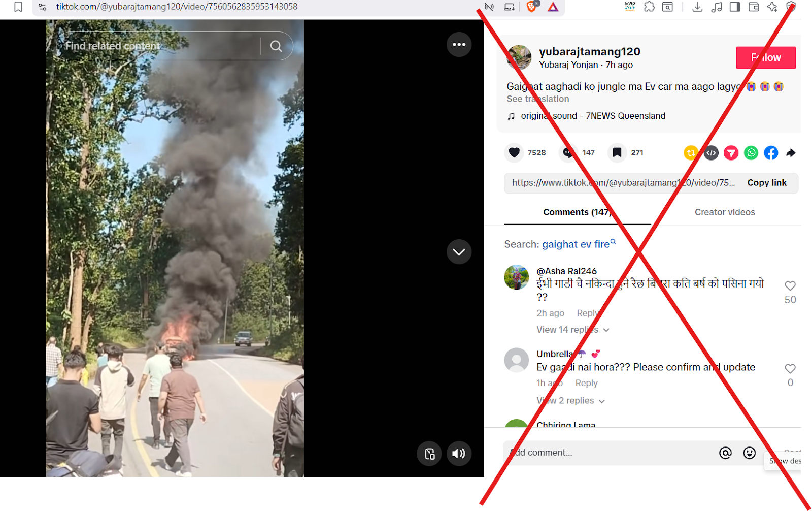Go to next video with down chevron
Image resolution: width=812 pixels, height=511 pixels.
pos(459,252)
